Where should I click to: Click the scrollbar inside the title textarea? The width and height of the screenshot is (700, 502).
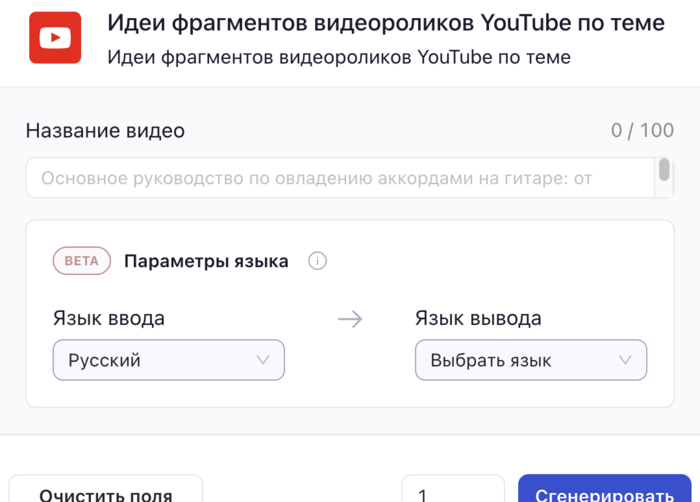(x=664, y=170)
